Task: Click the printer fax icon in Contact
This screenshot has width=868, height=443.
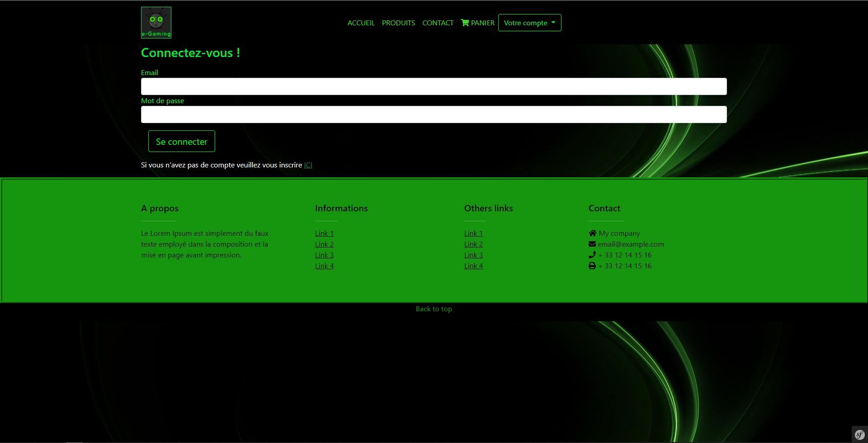Action: coord(592,266)
